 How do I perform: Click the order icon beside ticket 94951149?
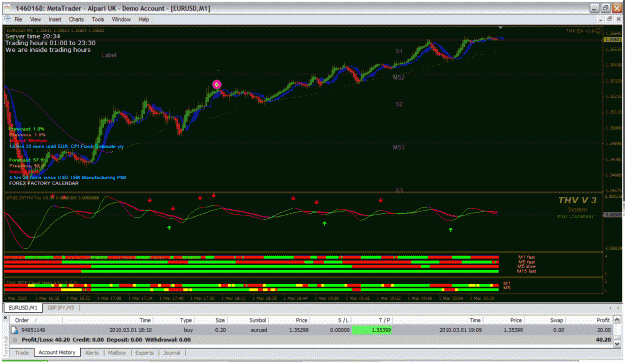click(x=15, y=330)
